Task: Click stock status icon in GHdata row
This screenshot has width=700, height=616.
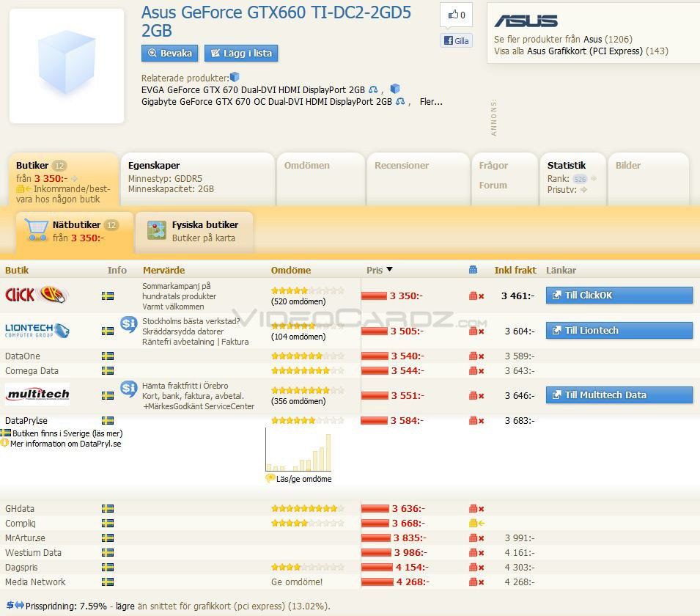Action: click(x=476, y=508)
